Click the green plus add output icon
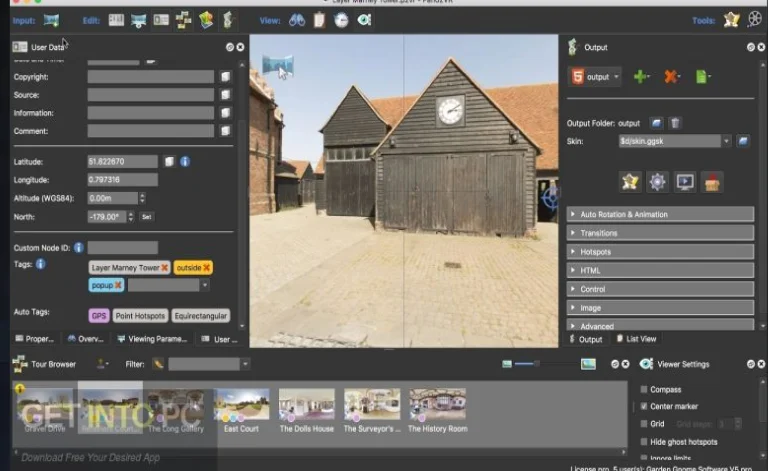This screenshot has height=471, width=768. (x=641, y=77)
